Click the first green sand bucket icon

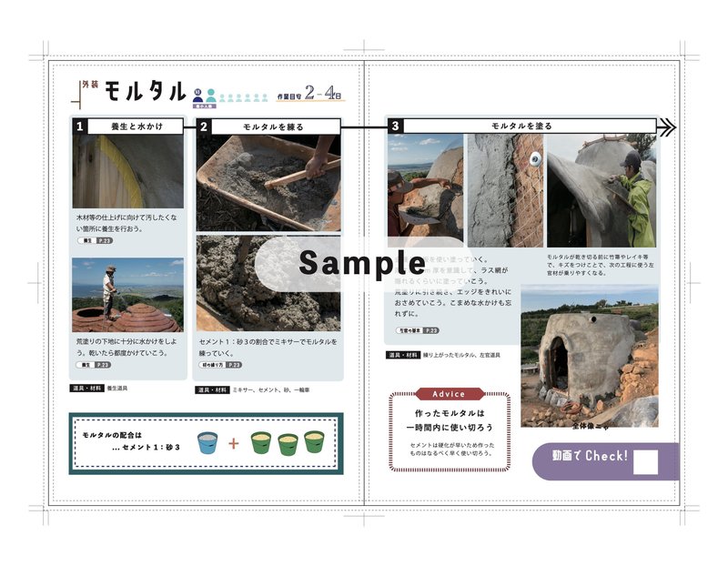point(261,443)
